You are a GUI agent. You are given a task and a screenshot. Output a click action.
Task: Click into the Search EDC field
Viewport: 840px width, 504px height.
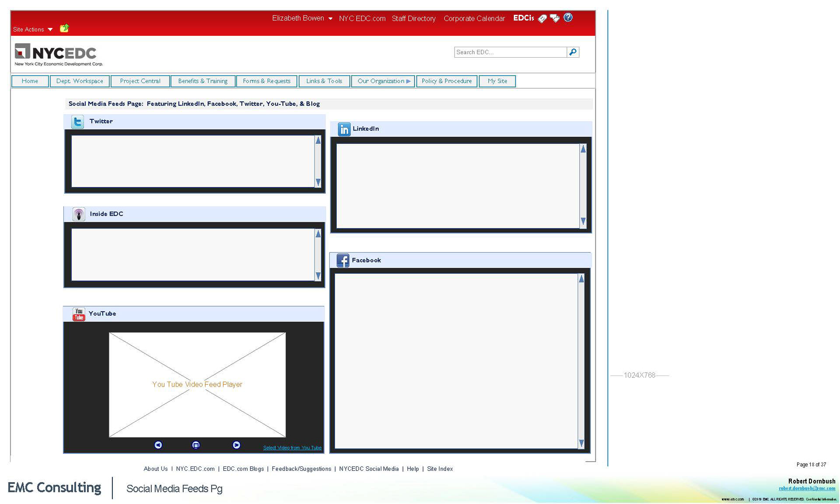click(x=510, y=52)
